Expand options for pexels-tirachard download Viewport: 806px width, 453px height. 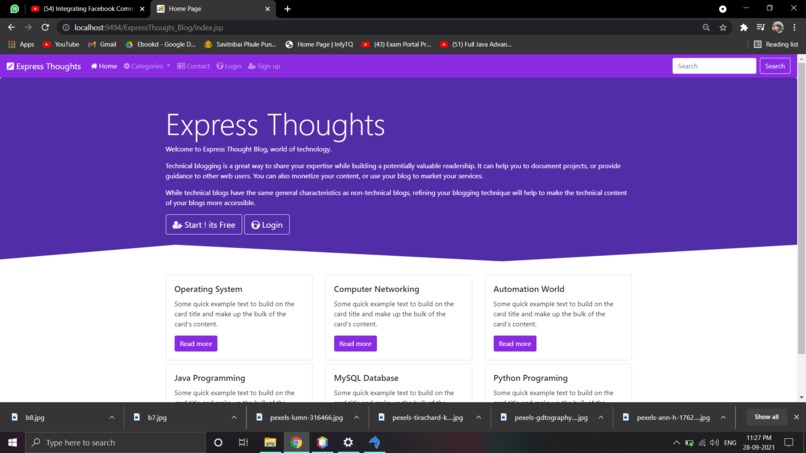pos(479,418)
